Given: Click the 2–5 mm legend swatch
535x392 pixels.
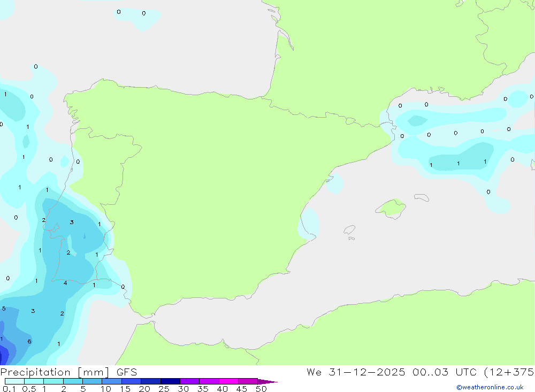Looking at the screenshot, I should [73, 381].
